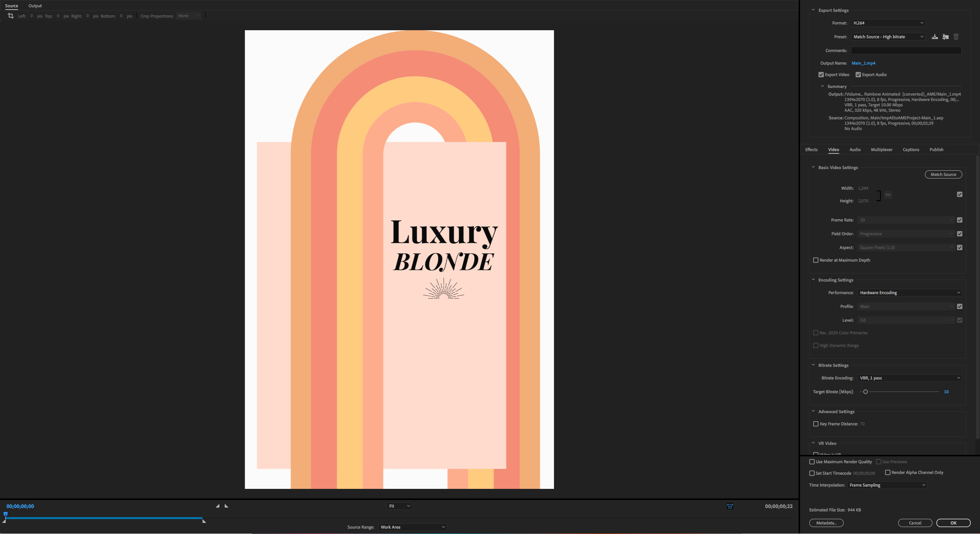Collapse the Basic Video Settings section

coord(813,167)
